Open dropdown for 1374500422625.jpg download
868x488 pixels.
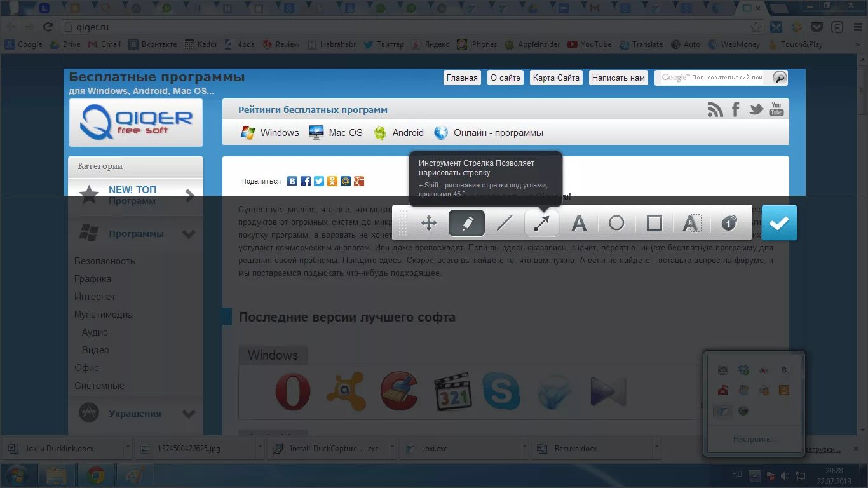click(261, 448)
